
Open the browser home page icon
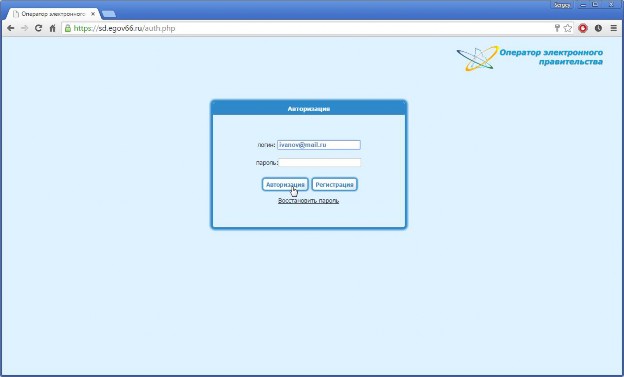click(52, 28)
